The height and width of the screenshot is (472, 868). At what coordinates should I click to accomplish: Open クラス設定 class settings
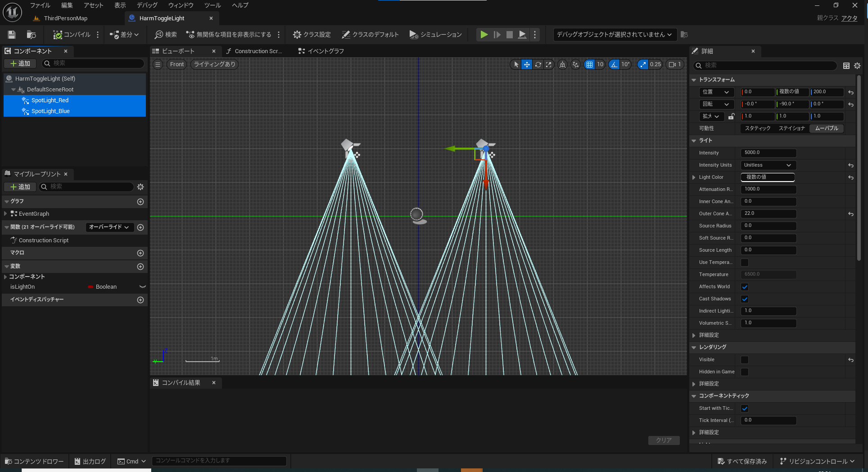pyautogui.click(x=312, y=35)
